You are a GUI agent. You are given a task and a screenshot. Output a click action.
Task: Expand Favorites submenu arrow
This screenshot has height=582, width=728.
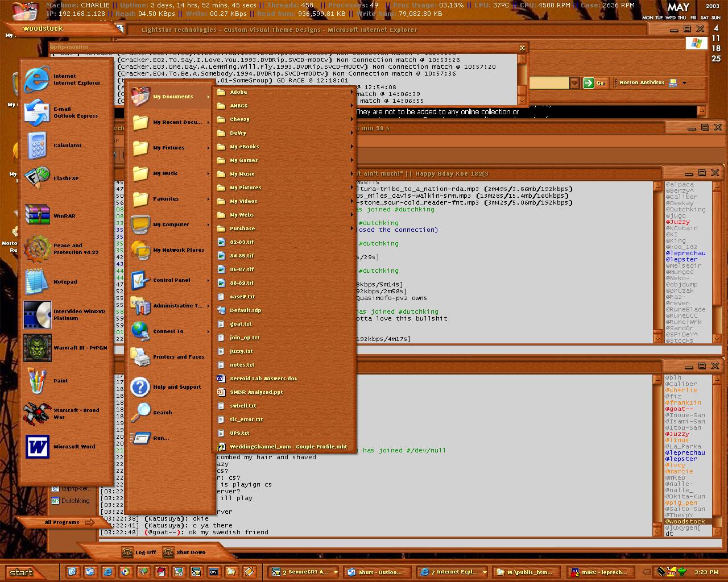208,199
